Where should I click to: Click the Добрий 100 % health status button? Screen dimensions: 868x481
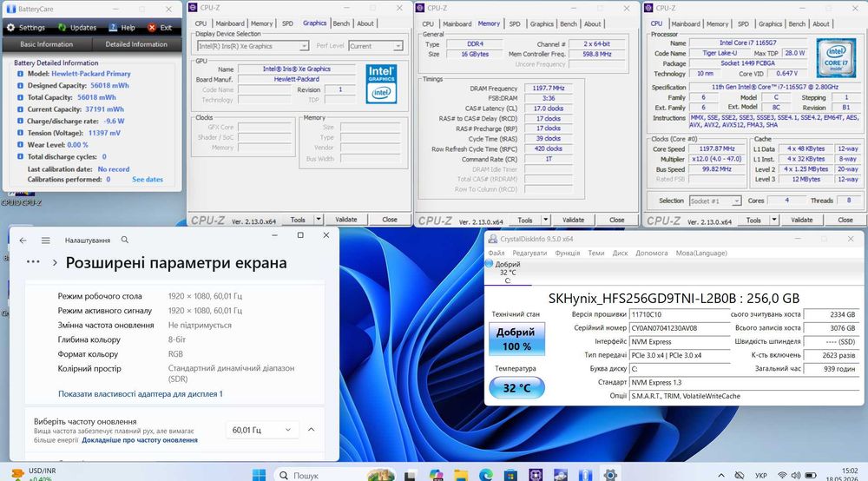click(516, 339)
